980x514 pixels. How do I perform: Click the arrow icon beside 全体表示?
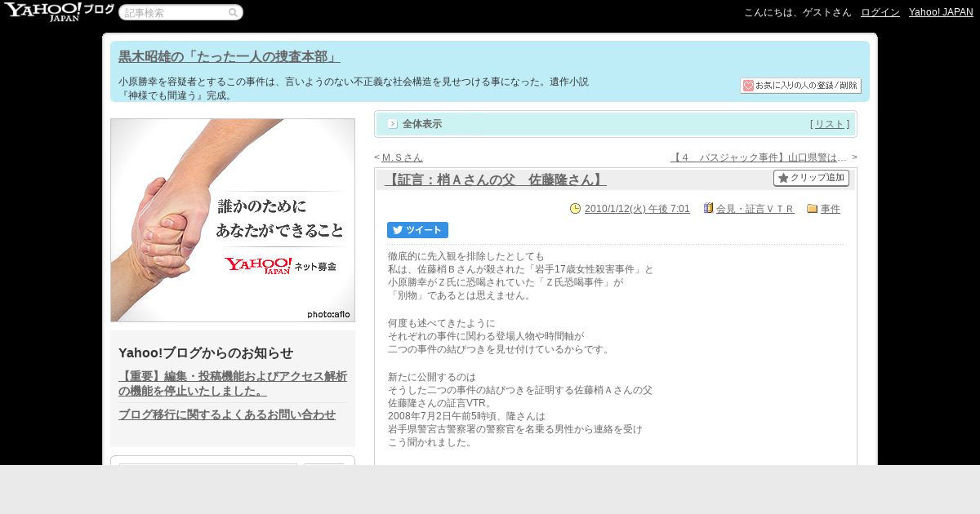point(393,124)
